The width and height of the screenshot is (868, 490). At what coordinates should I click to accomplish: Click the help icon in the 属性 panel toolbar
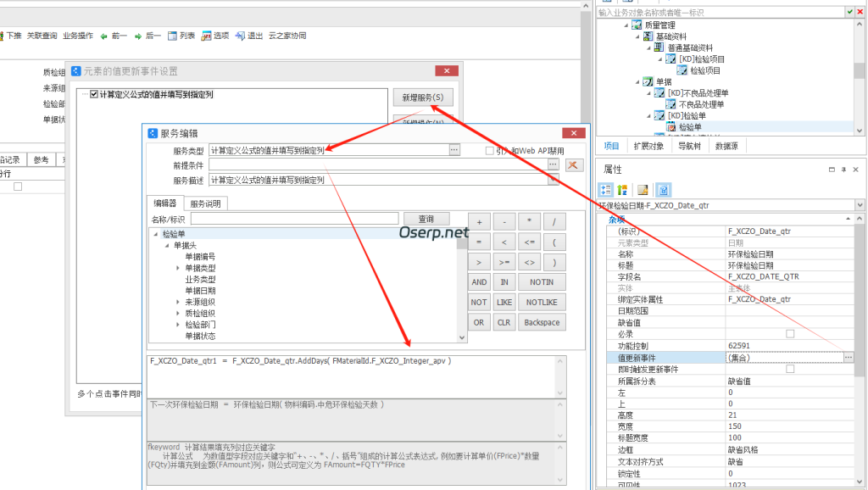click(664, 189)
